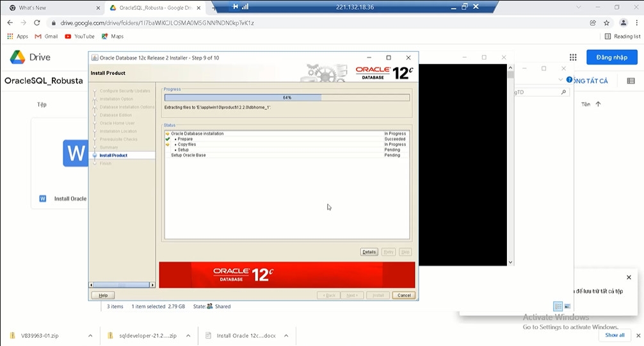
Task: Select the 'Setup Oracle Base' status row
Action: pyautogui.click(x=287, y=155)
